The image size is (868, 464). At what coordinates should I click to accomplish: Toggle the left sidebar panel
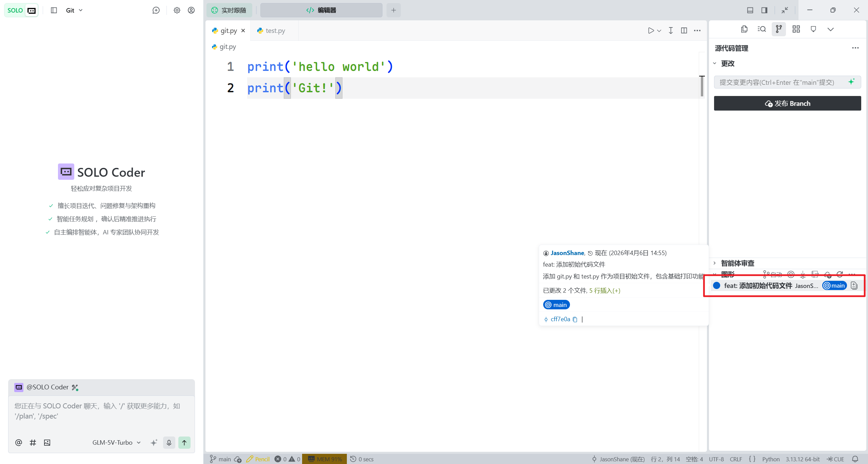coord(54,10)
